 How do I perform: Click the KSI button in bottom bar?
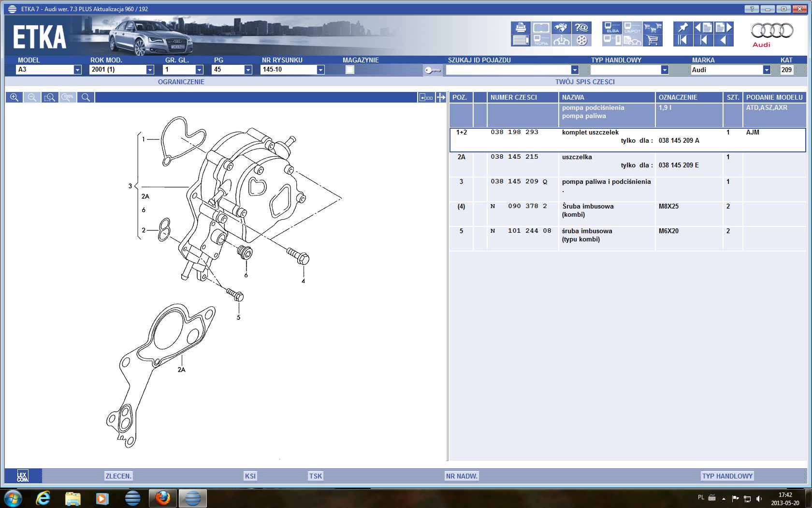pos(250,476)
